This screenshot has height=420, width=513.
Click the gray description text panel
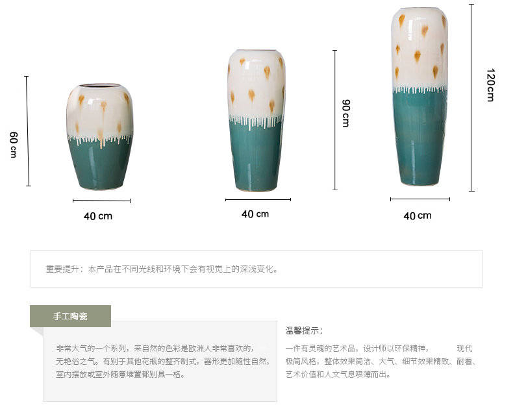[x=160, y=361]
